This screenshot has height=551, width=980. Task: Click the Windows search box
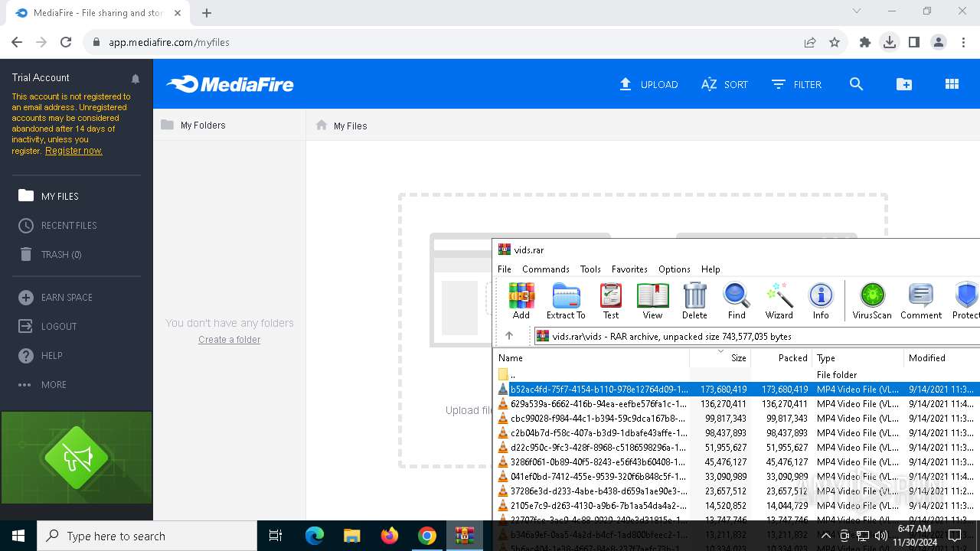(x=147, y=536)
